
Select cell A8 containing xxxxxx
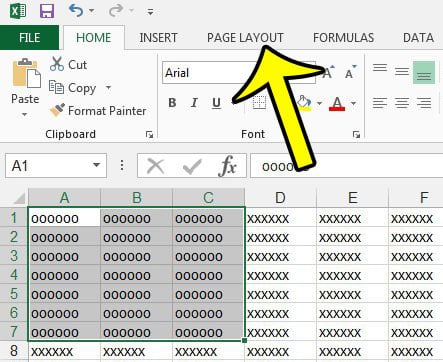coord(64,351)
